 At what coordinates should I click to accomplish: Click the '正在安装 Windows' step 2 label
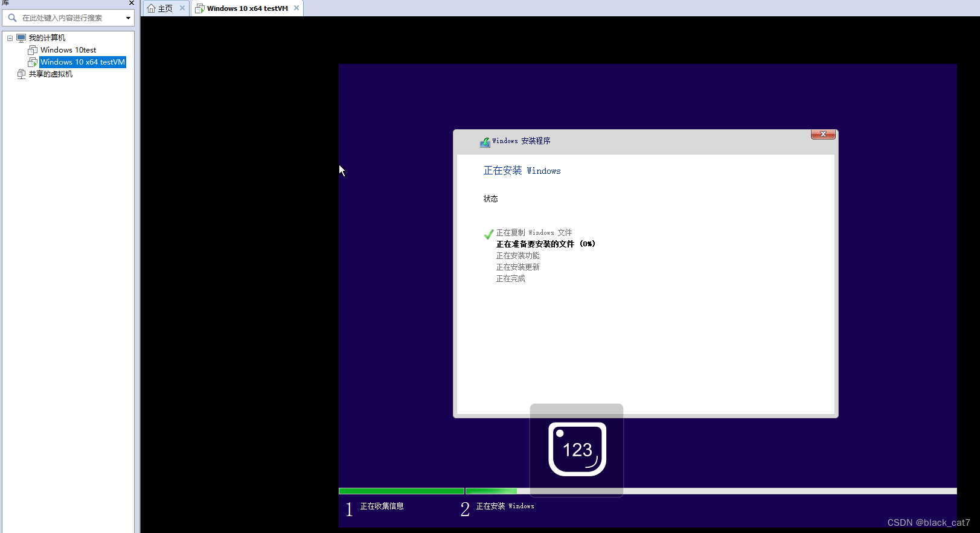coord(505,506)
